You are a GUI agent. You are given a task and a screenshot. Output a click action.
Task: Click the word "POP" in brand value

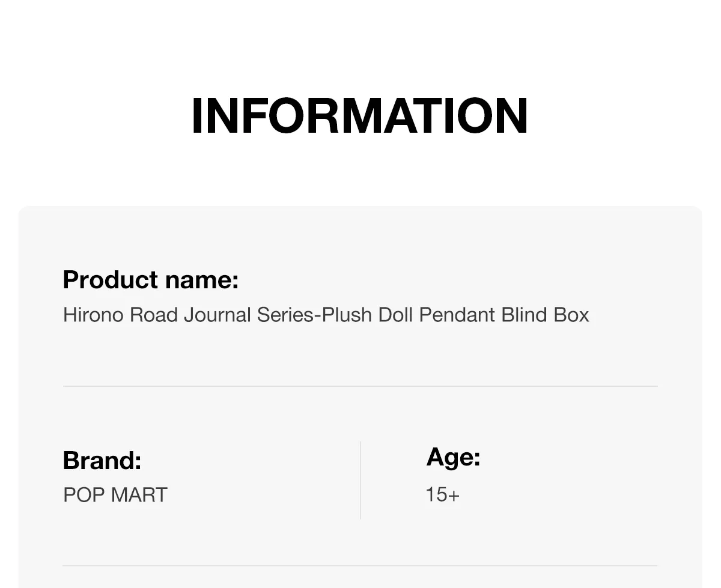click(84, 495)
